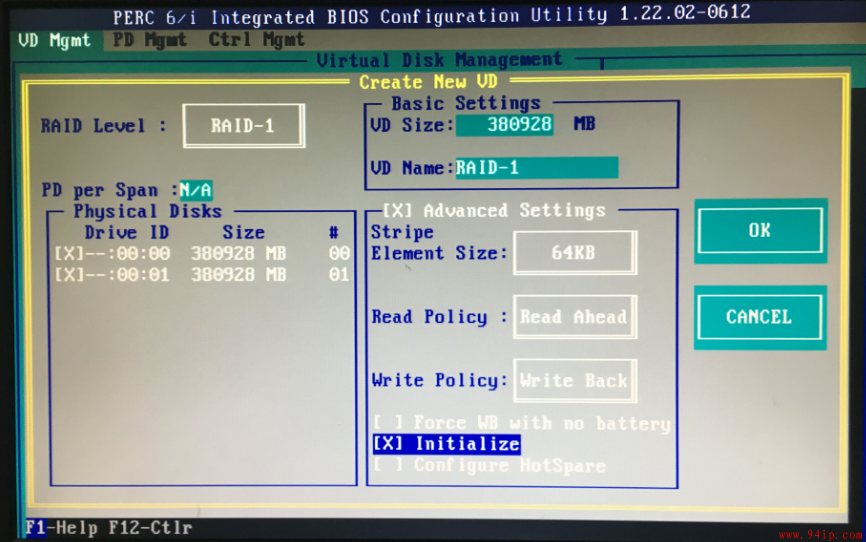The width and height of the screenshot is (866, 542).
Task: Click the F12-Ctlr hint in the bottom bar
Action: tap(150, 528)
